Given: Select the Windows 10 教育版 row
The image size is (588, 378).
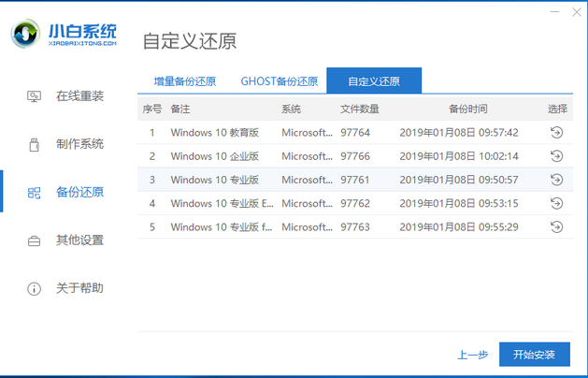Looking at the screenshot, I should 355,133.
